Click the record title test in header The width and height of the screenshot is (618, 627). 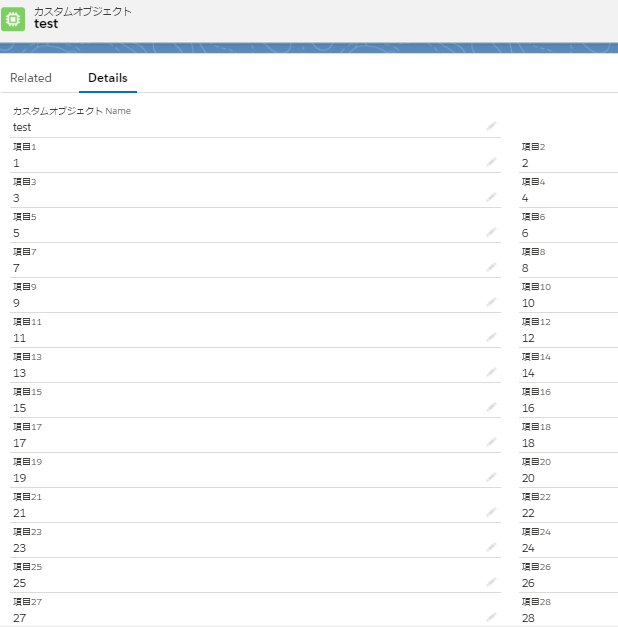click(x=46, y=24)
